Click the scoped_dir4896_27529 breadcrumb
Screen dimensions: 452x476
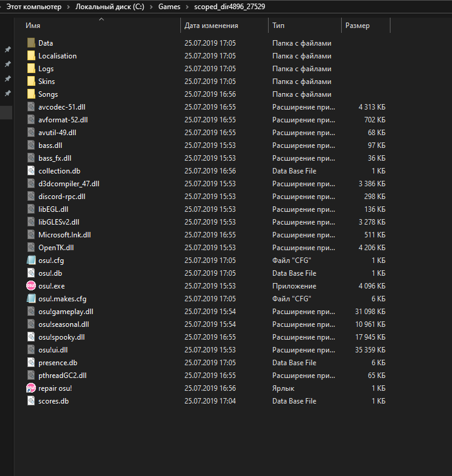point(230,6)
